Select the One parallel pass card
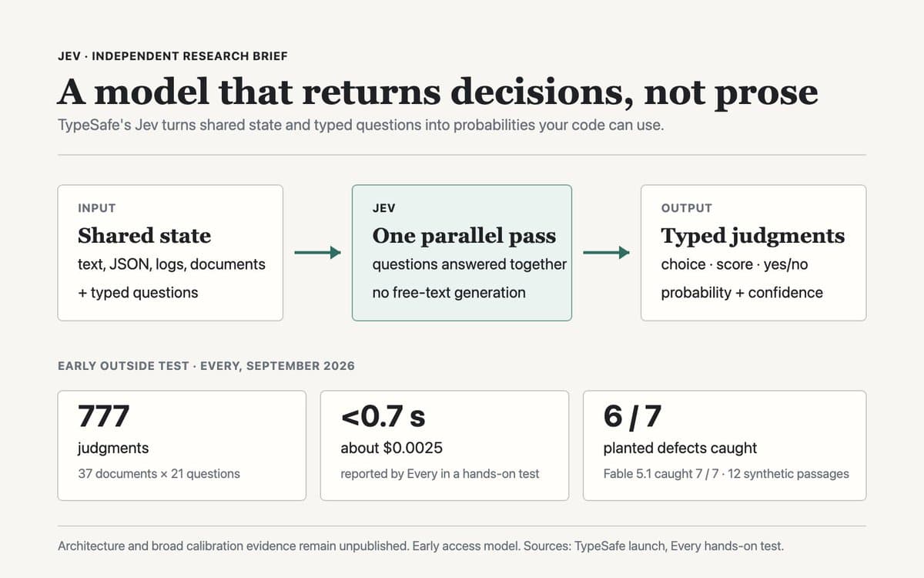 pos(462,253)
